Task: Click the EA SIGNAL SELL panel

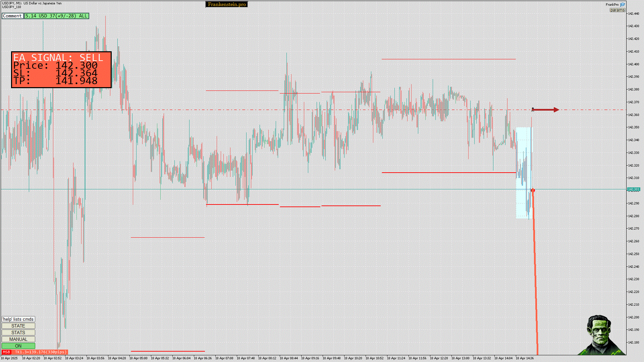Action: pyautogui.click(x=61, y=70)
